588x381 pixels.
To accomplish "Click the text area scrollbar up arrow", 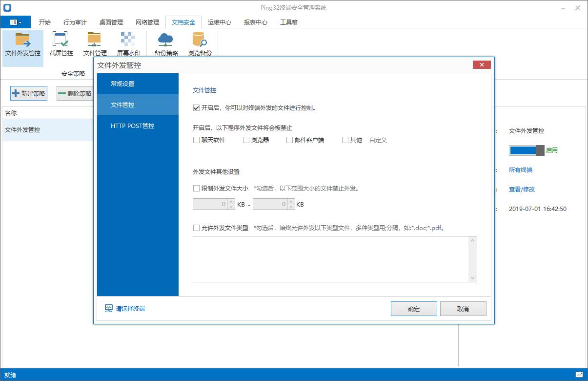I will (x=472, y=240).
